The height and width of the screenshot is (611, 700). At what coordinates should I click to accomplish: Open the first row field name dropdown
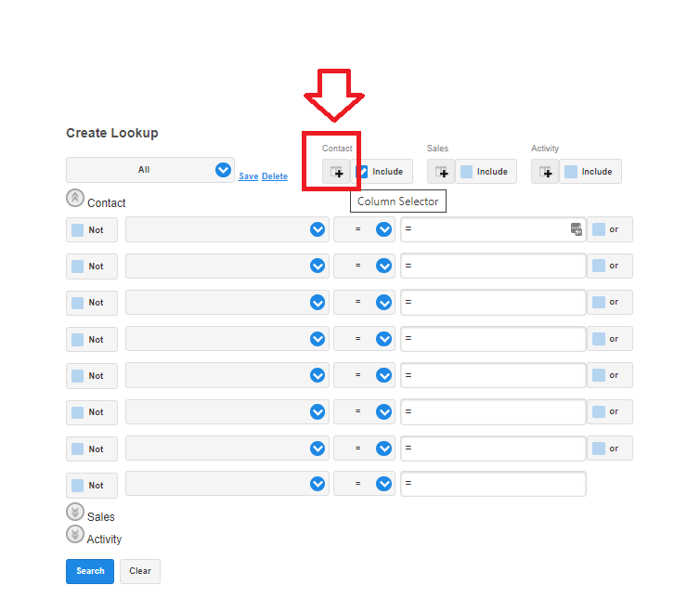pos(318,229)
